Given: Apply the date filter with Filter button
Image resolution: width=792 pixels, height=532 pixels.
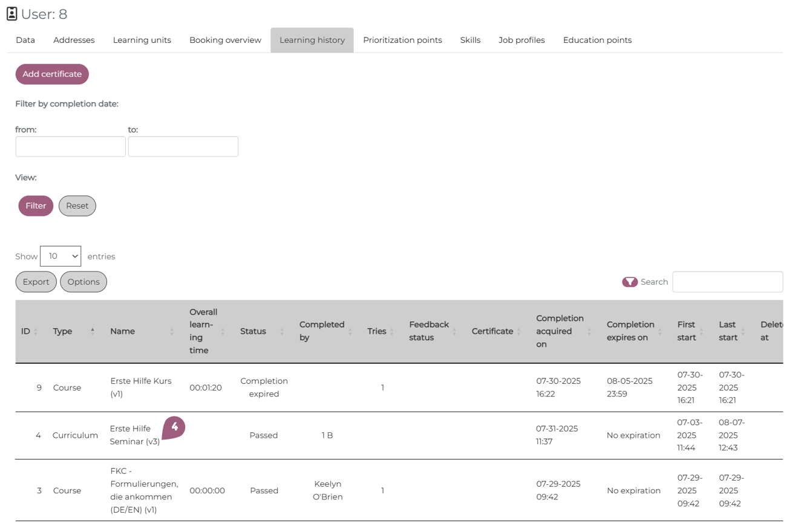Looking at the screenshot, I should (36, 206).
